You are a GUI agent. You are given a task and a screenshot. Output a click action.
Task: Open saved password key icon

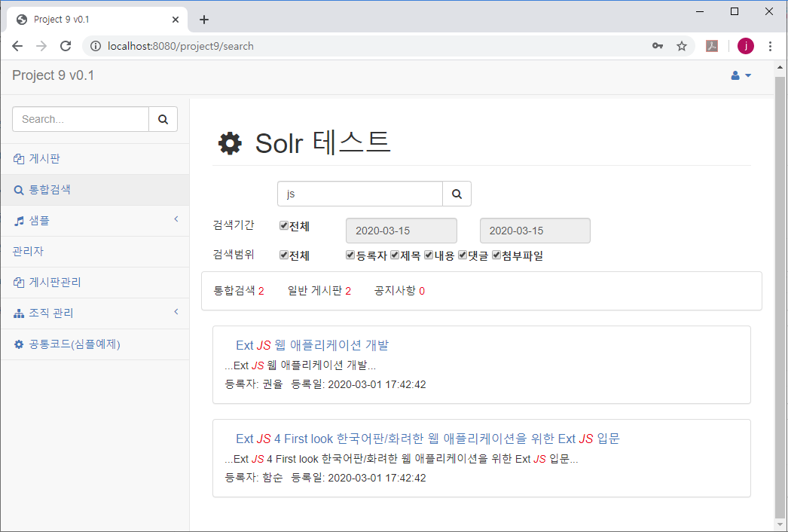658,46
